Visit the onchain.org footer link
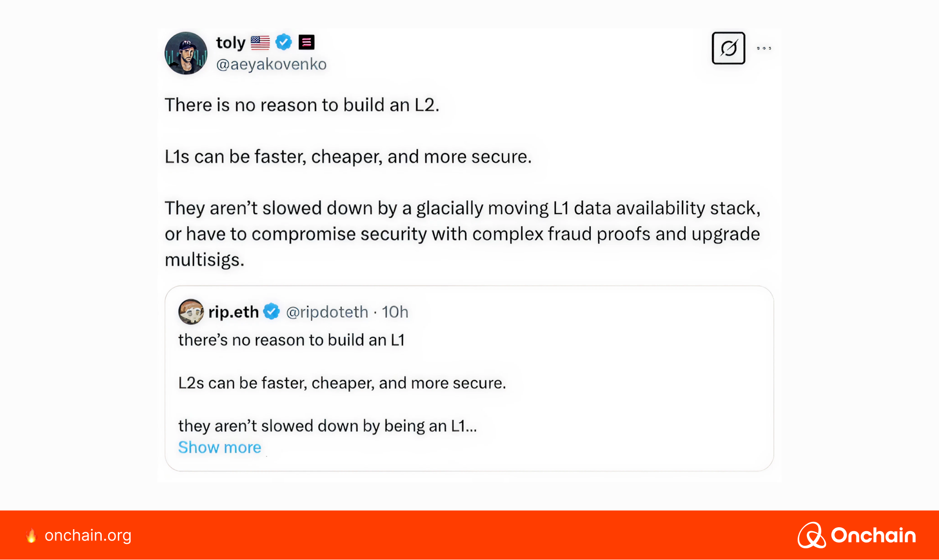The width and height of the screenshot is (939, 560). pos(88,536)
